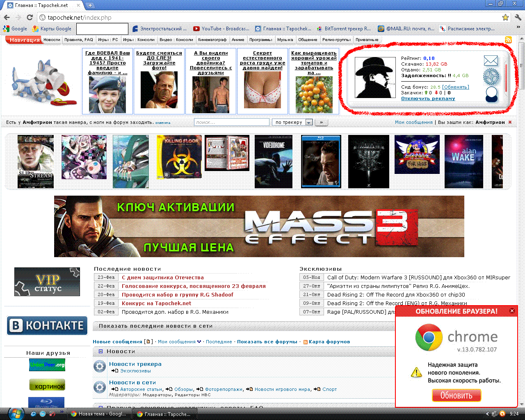Image resolution: width=525 pixels, height=420 pixels.
Task: Open Показать все форумы link
Action: pos(267,342)
